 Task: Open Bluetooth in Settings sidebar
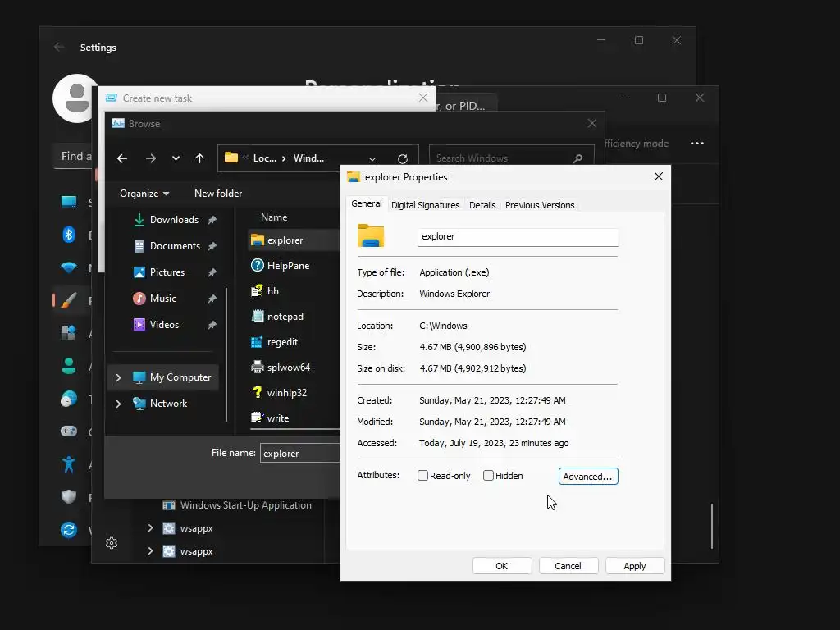[x=69, y=234]
